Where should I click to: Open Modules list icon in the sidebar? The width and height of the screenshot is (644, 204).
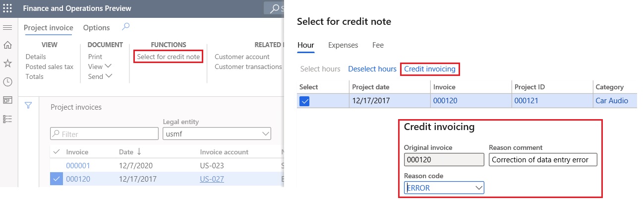click(x=7, y=119)
